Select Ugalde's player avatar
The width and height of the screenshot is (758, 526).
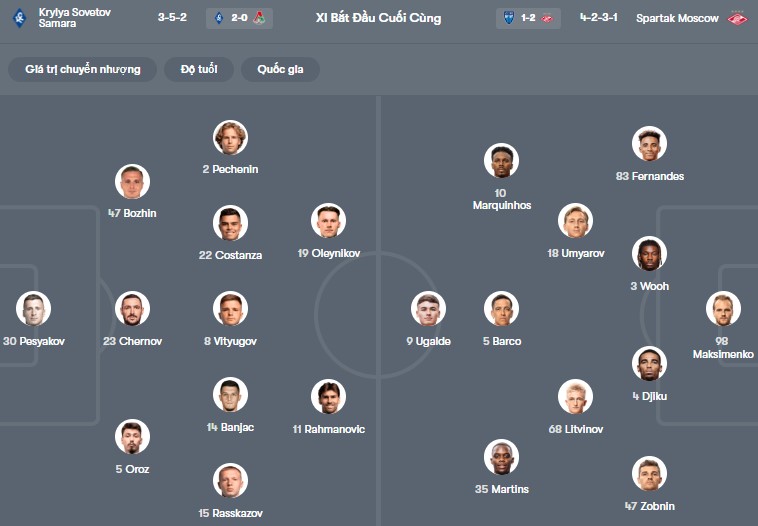[428, 309]
